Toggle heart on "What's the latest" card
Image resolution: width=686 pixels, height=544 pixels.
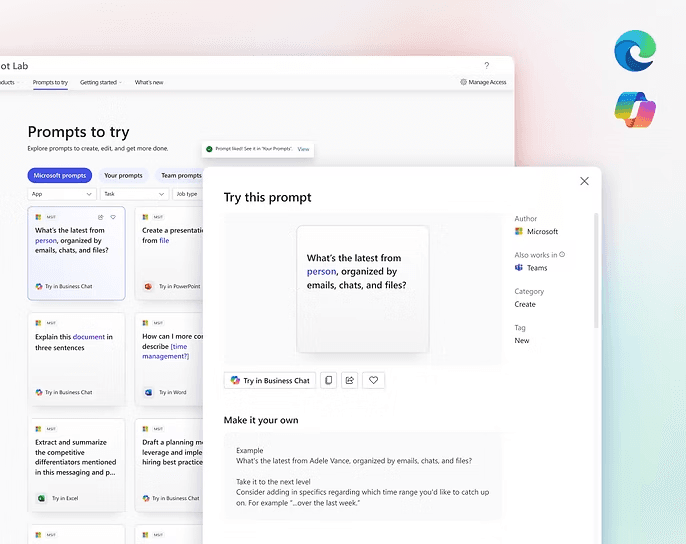pos(113,217)
